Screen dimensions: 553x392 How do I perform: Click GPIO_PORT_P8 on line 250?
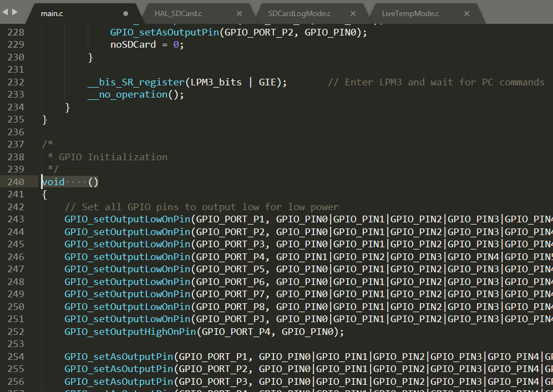(230, 307)
